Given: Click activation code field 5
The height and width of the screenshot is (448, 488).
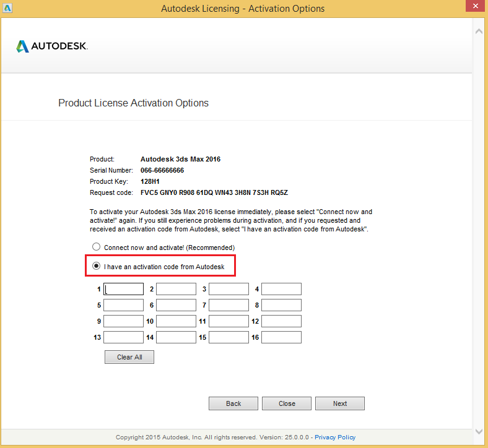Looking at the screenshot, I should point(124,305).
